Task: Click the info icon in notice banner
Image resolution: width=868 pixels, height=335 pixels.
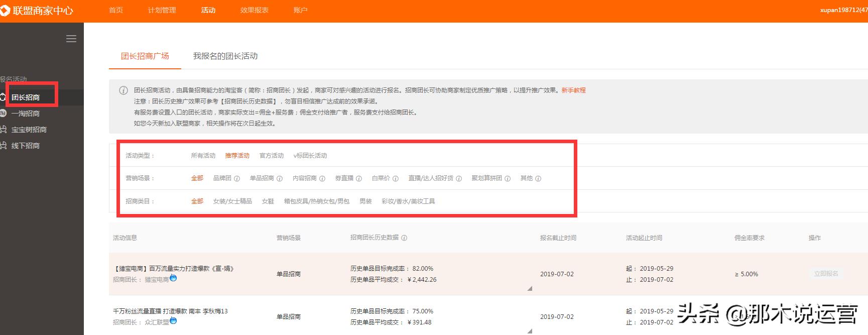Action: tap(123, 90)
